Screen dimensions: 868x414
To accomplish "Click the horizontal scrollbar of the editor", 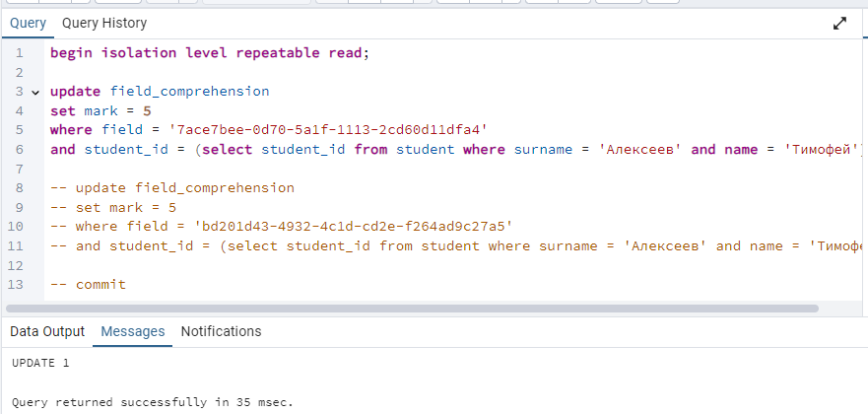I will [x=412, y=309].
